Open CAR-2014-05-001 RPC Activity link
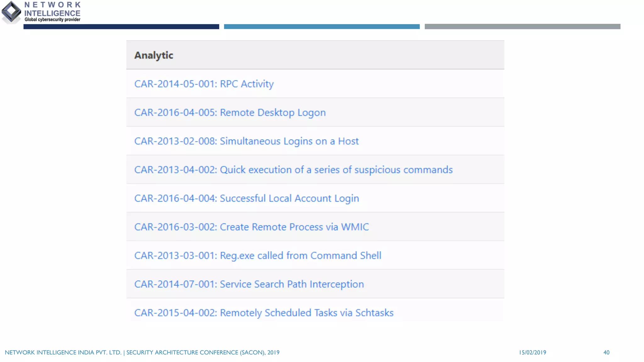The image size is (644, 362). tap(204, 84)
